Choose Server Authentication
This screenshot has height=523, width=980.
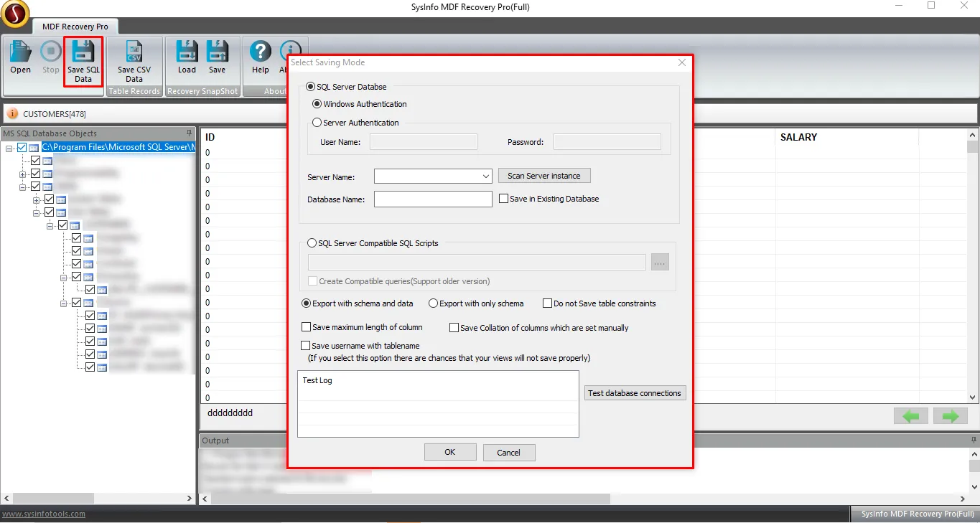click(x=317, y=123)
